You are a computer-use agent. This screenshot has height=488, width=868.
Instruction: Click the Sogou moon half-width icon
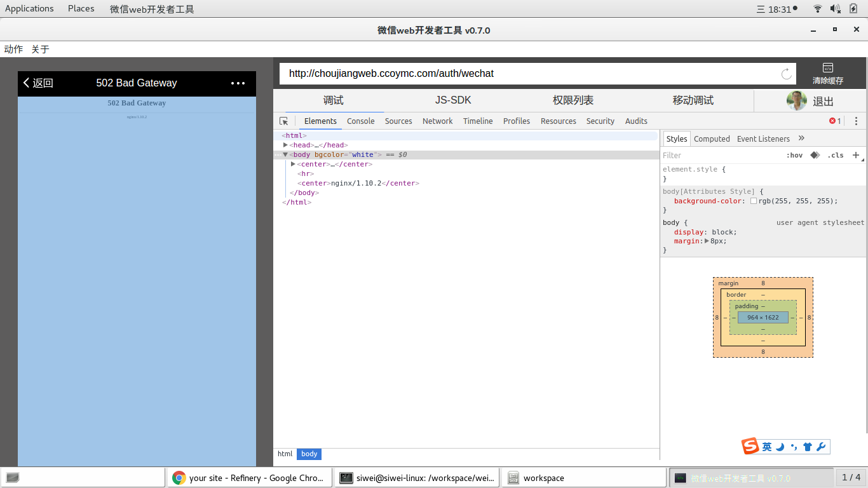[780, 447]
